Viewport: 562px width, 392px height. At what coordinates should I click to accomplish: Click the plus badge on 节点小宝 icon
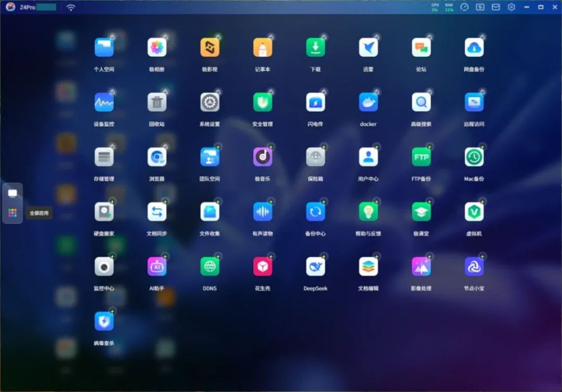pyautogui.click(x=482, y=257)
